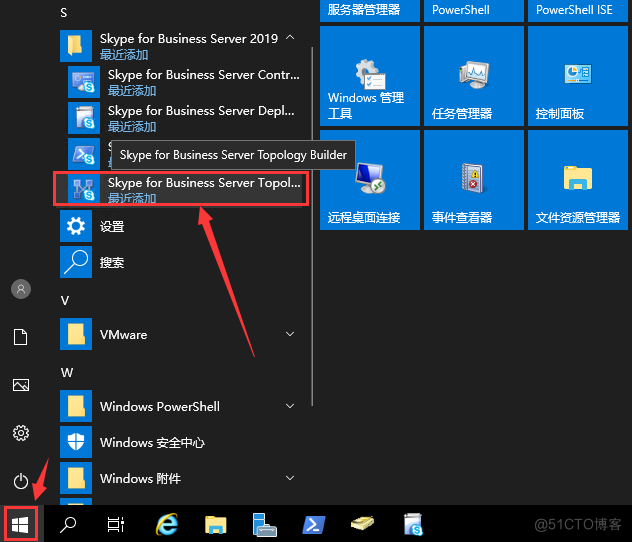
Task: Click the VMware folder icon
Action: 76,334
